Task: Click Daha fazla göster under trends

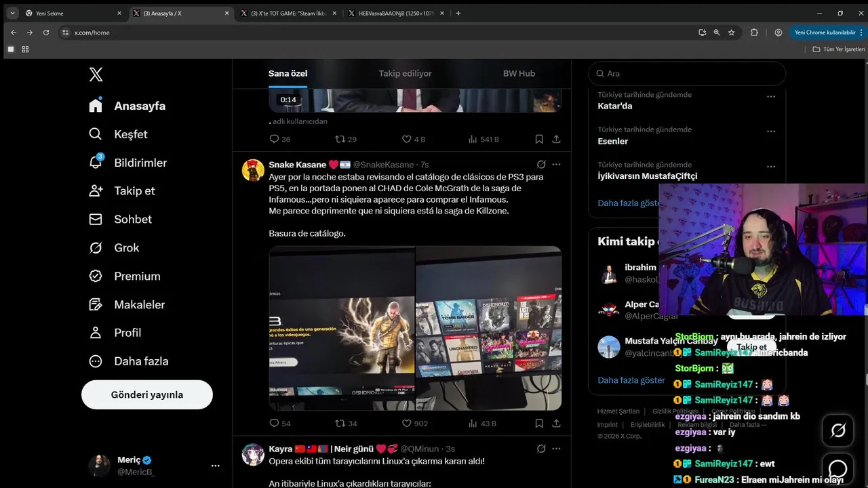Action: tap(628, 203)
